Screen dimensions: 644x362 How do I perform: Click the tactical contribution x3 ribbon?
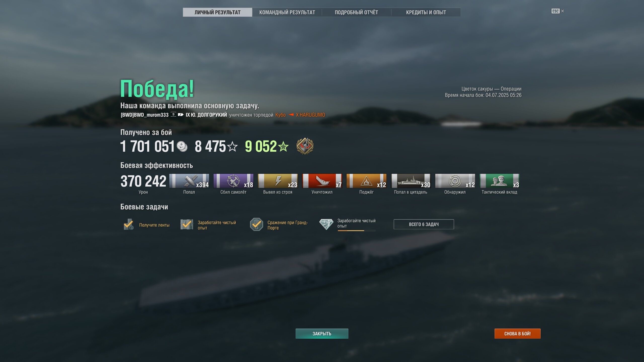[x=499, y=181]
